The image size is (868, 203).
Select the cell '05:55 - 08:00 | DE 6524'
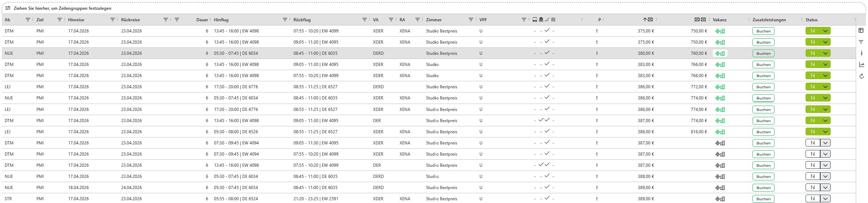click(x=236, y=199)
